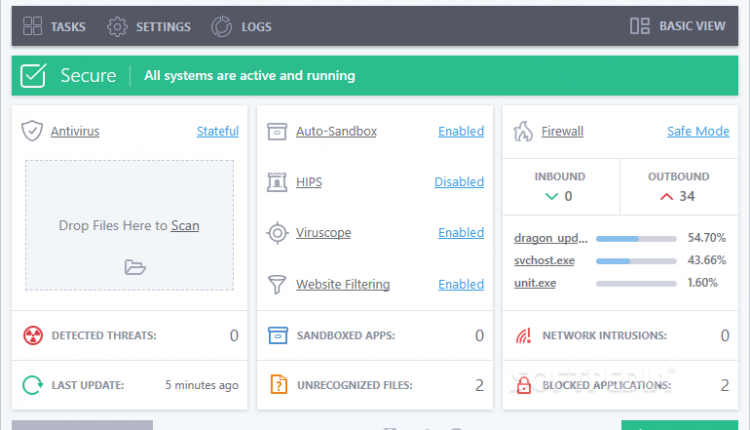The image size is (750, 430).
Task: Open the TASKS menu
Action: 68,27
